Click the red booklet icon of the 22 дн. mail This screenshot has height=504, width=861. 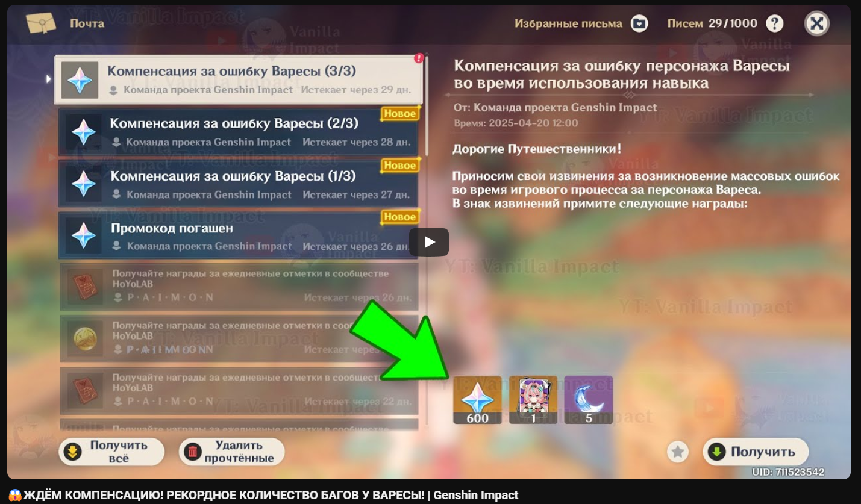pos(84,391)
